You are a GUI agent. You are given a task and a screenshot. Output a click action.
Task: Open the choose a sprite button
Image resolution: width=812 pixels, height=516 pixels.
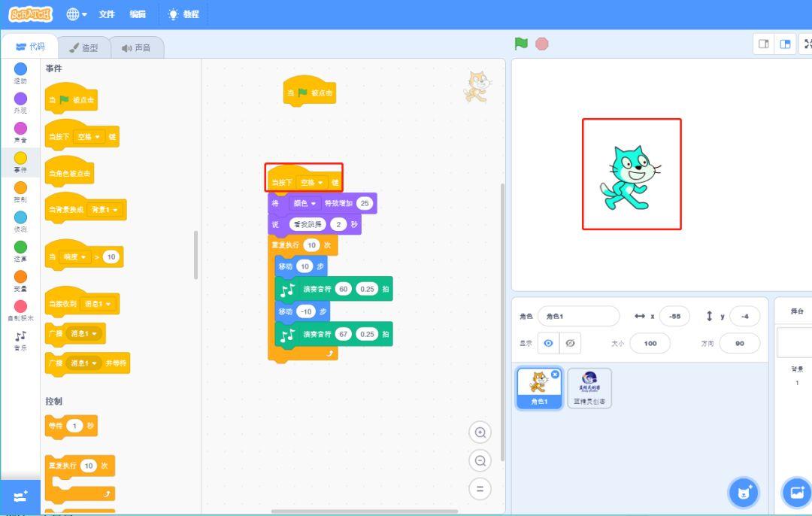tap(744, 493)
